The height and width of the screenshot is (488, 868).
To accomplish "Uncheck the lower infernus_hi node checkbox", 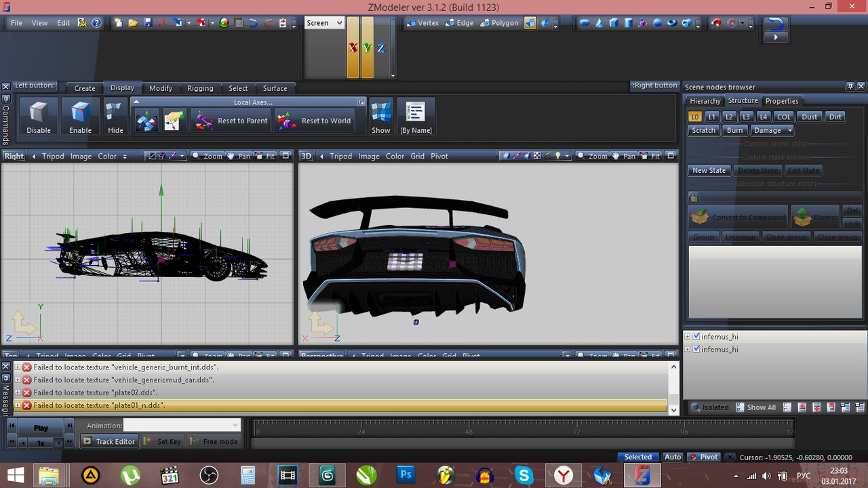I will pyautogui.click(x=696, y=349).
